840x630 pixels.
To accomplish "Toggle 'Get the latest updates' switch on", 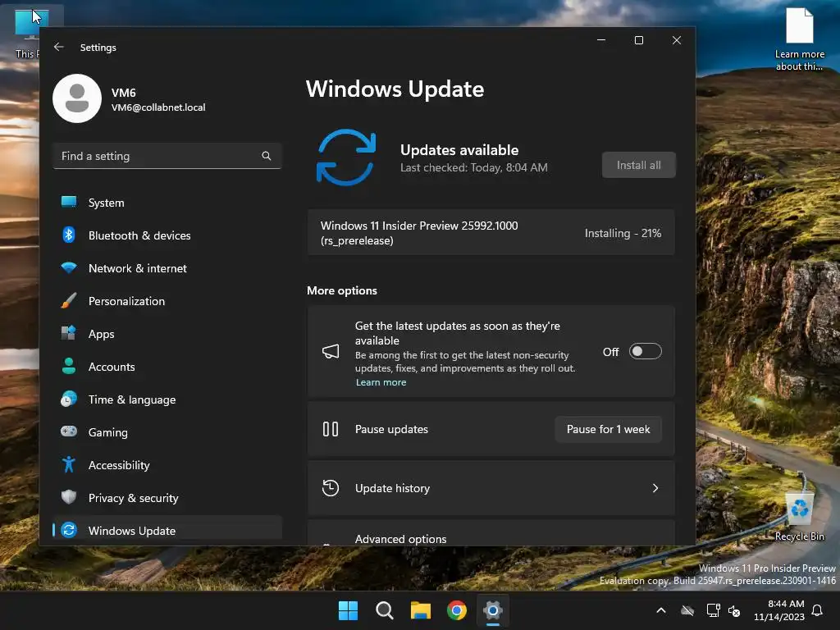I will coord(645,351).
